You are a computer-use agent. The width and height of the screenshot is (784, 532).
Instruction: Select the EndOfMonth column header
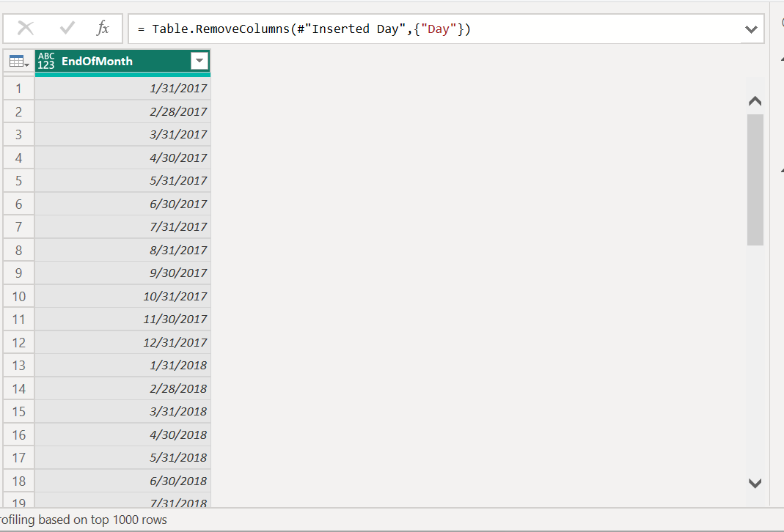click(x=122, y=62)
